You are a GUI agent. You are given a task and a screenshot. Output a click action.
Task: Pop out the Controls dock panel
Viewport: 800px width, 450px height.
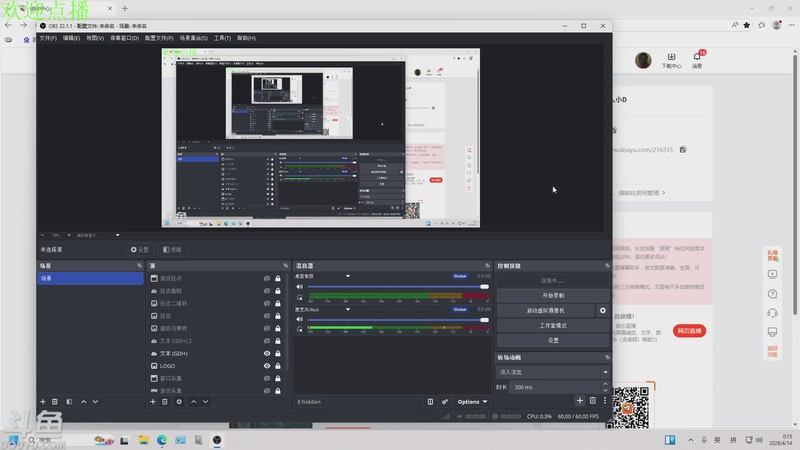(607, 266)
